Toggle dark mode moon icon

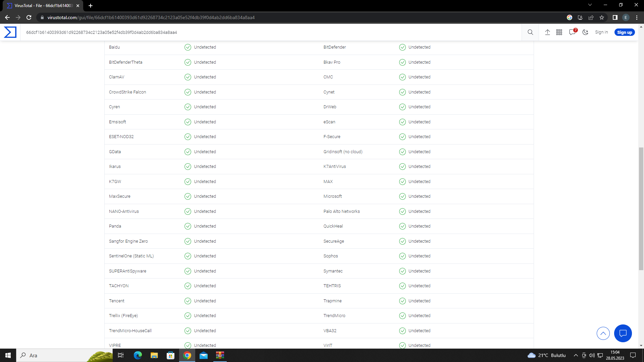[x=585, y=32]
